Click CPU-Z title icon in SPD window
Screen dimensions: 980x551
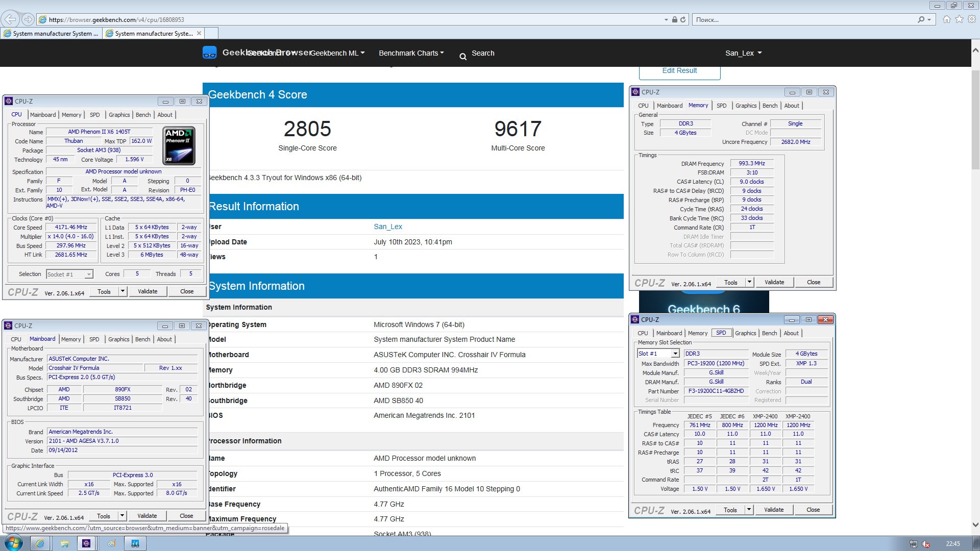click(635, 319)
